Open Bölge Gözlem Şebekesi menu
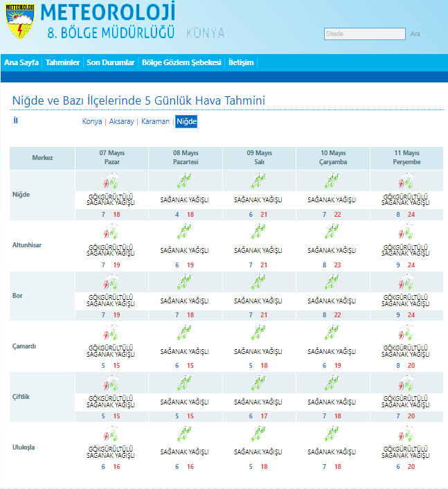Viewport: 448px width, 489px height. tap(181, 62)
